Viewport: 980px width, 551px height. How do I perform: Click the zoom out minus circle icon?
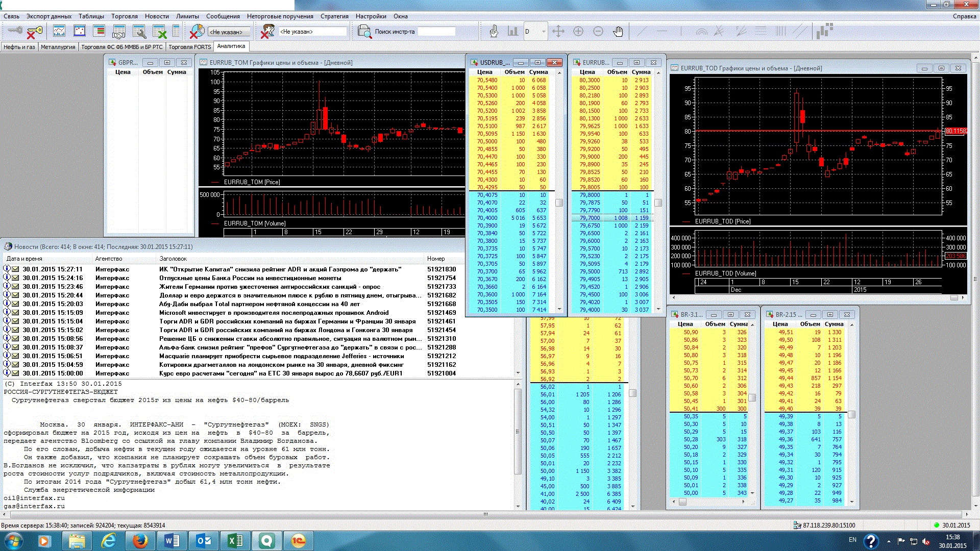(x=598, y=31)
